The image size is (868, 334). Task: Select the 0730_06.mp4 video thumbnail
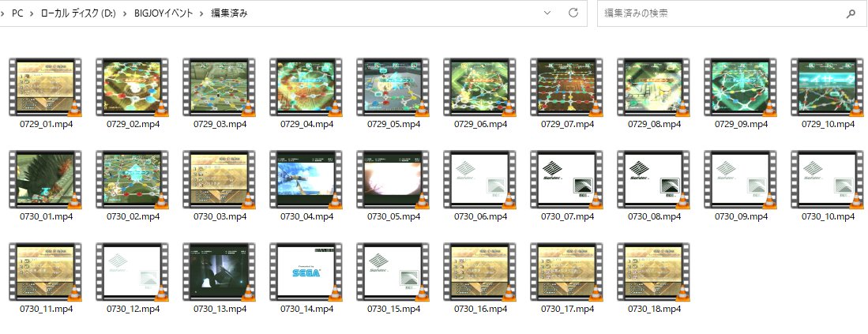pyautogui.click(x=480, y=180)
